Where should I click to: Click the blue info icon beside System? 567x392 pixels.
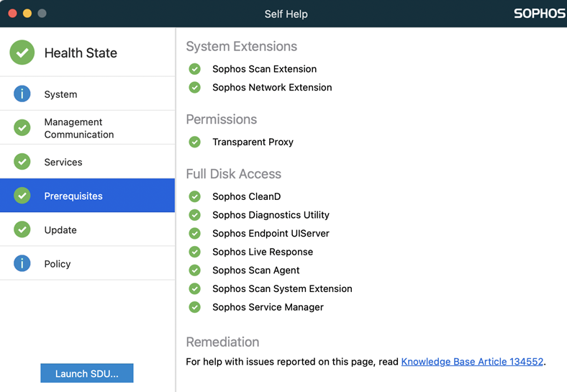22,94
